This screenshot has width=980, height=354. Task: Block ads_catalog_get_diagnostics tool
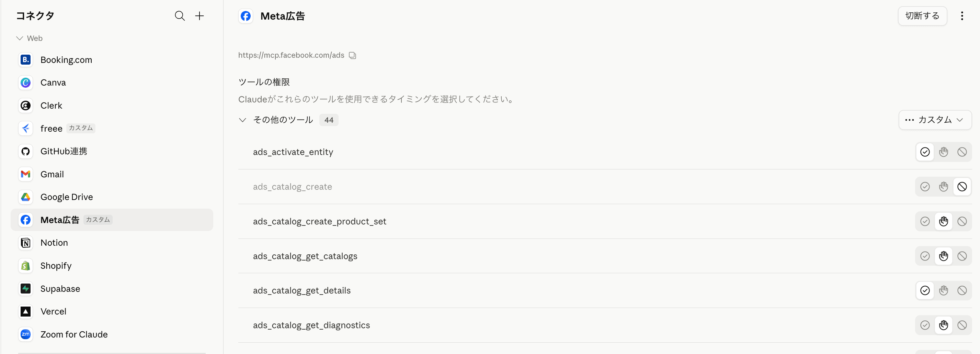962,325
